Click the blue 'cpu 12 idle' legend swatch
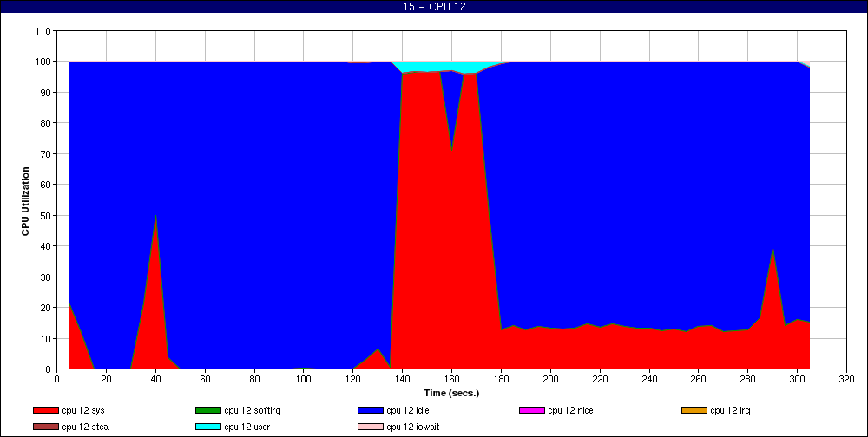Image resolution: width=868 pixels, height=437 pixels. pyautogui.click(x=370, y=410)
